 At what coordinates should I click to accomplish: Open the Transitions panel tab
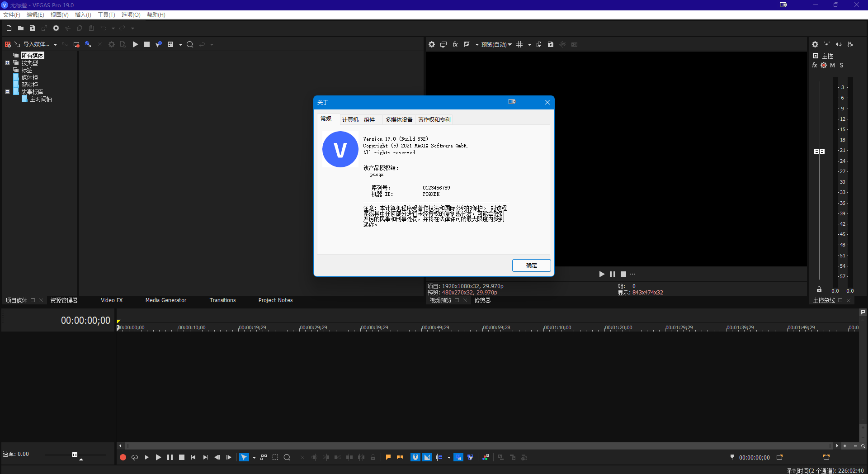pyautogui.click(x=222, y=300)
